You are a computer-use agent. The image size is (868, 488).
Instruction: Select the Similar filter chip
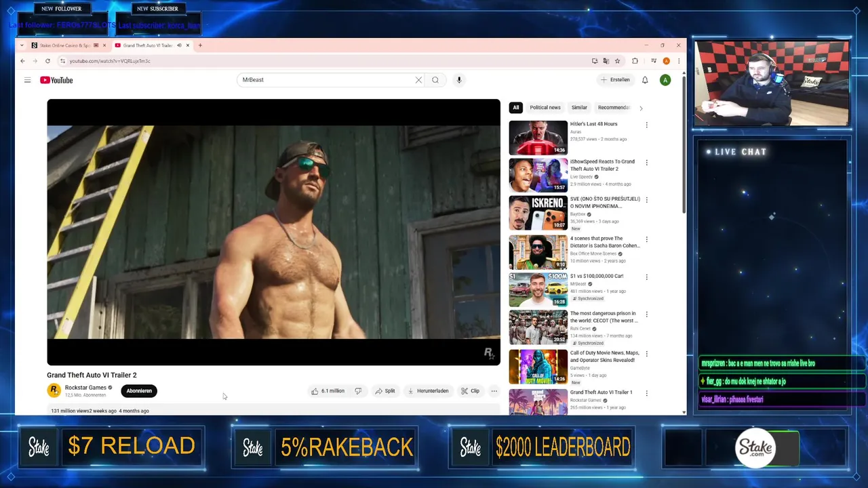[x=579, y=108]
